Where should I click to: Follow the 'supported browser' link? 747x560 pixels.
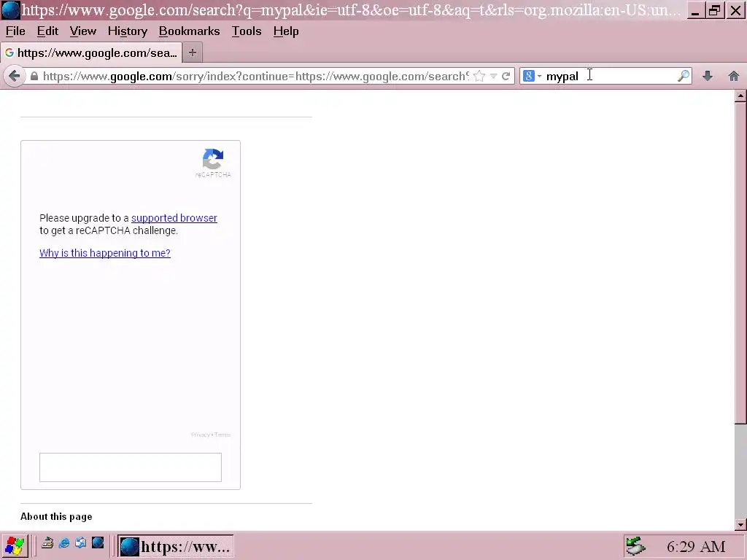click(x=174, y=218)
